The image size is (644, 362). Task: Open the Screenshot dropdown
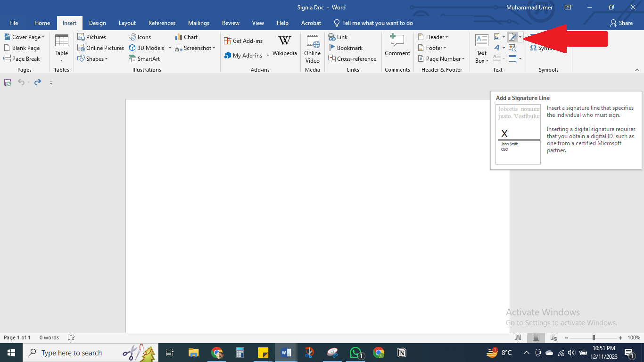tap(214, 48)
